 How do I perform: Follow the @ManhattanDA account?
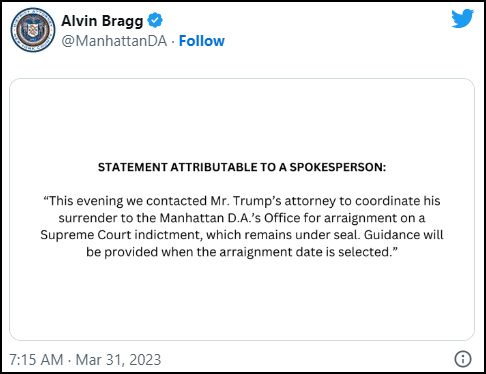[202, 41]
